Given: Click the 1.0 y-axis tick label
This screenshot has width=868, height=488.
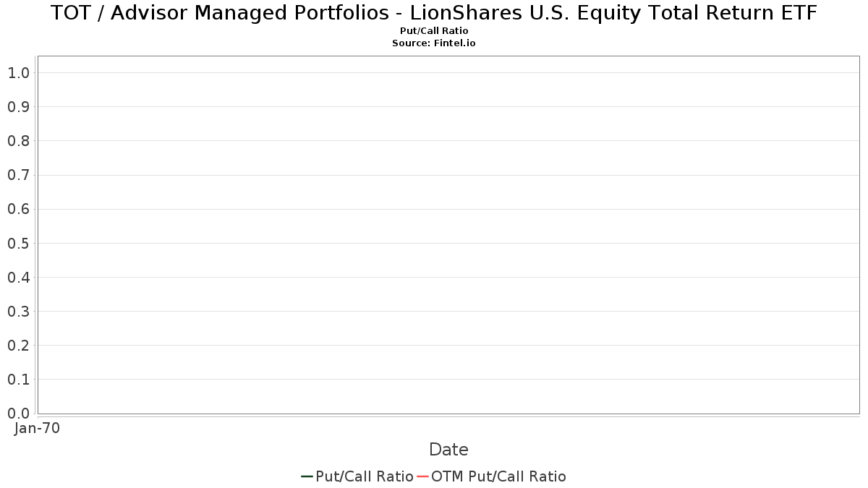Looking at the screenshot, I should tap(18, 73).
